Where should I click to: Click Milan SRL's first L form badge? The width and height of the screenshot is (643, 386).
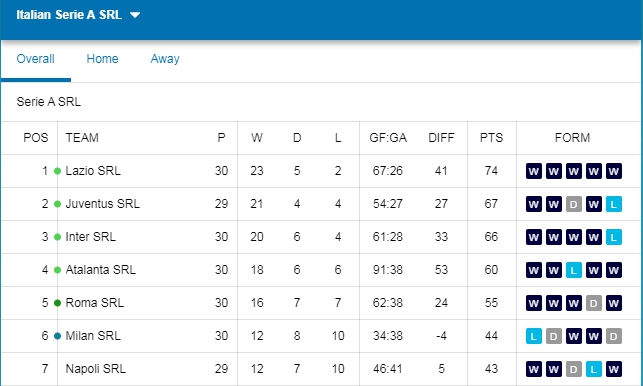coord(534,336)
